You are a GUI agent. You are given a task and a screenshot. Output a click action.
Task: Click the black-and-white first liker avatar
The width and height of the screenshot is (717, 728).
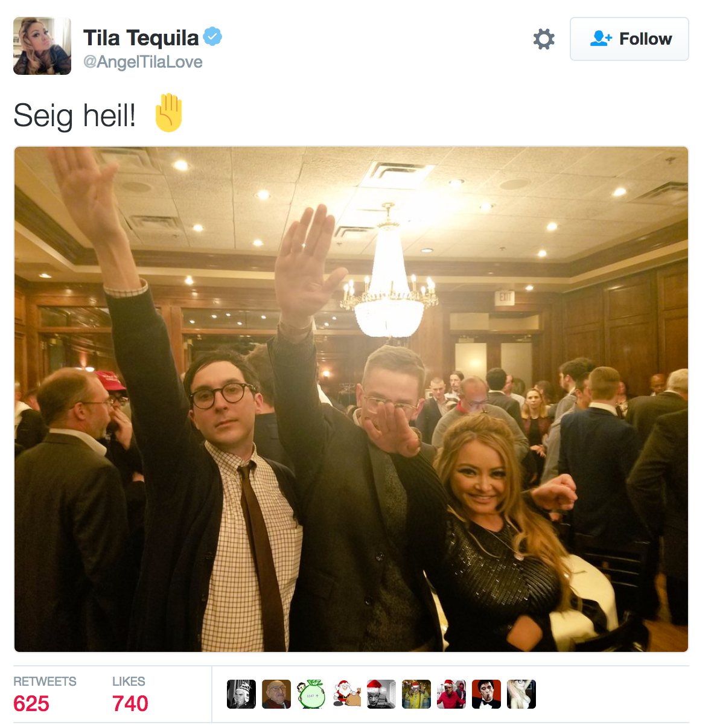241,694
